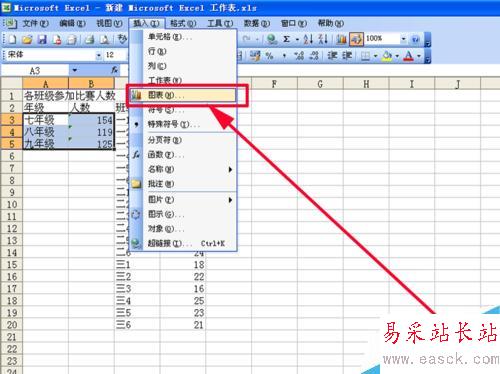Apply Percent style with the % icon
Viewport: 500px width, 374px height.
[x=269, y=56]
